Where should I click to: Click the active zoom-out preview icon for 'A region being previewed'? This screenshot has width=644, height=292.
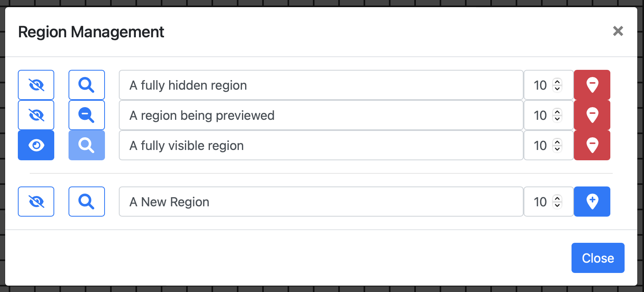click(x=86, y=115)
